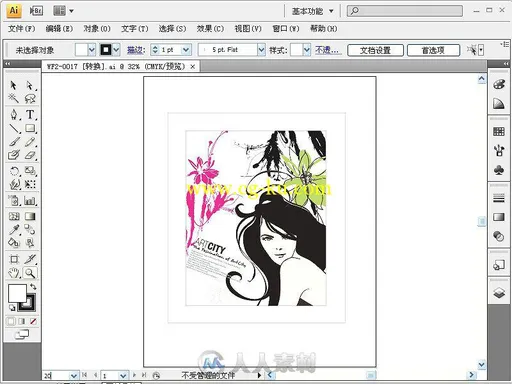Set paint mode to Color
The height and width of the screenshot is (384, 512).
(11, 321)
